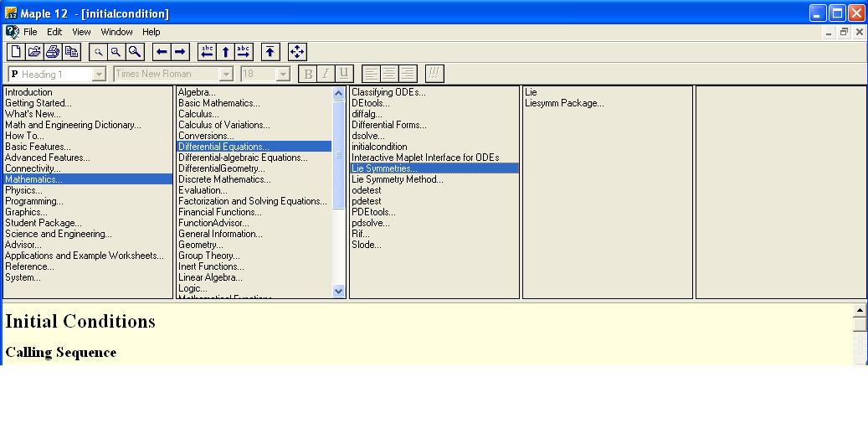
Task: Open the Liesymm Package... topic
Action: 563,103
